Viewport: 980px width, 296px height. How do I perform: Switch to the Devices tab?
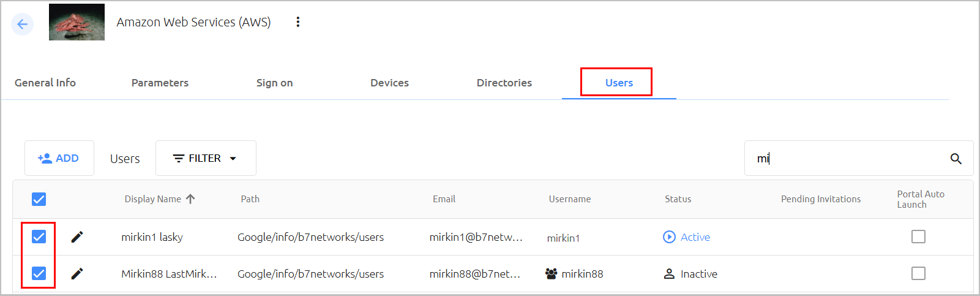pyautogui.click(x=389, y=83)
